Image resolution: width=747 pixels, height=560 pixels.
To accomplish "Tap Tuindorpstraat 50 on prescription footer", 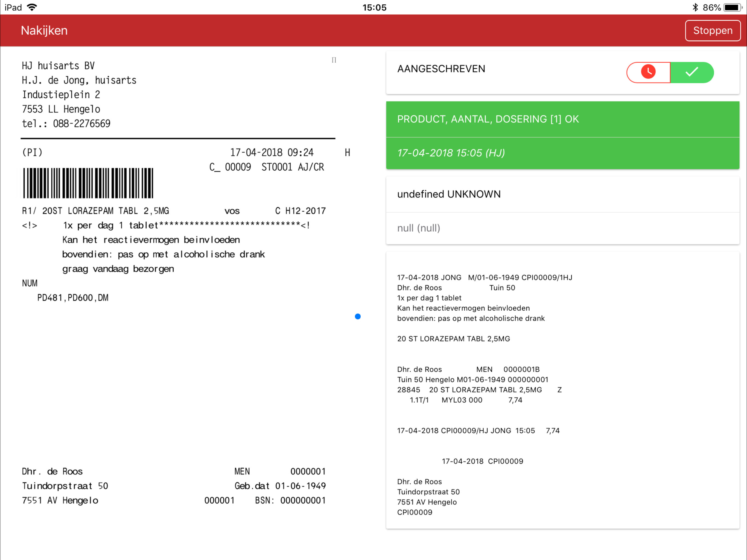I will (x=65, y=486).
